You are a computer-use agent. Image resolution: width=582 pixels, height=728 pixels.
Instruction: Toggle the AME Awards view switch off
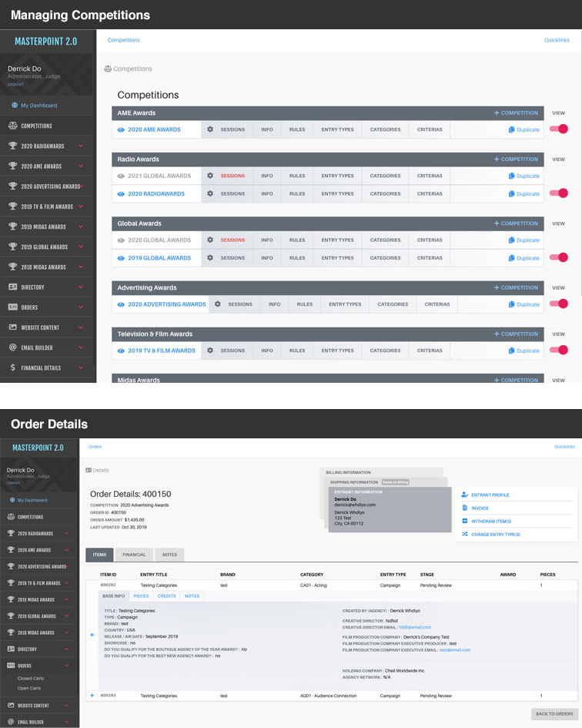click(559, 129)
